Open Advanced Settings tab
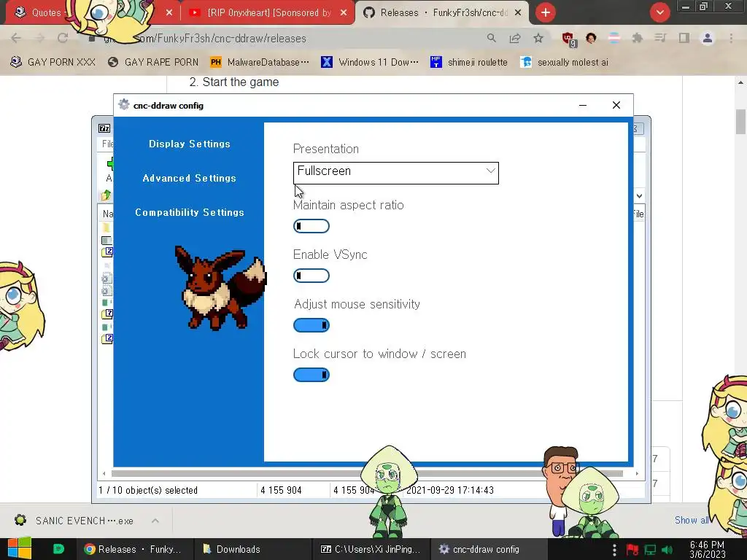The image size is (747, 560). coord(189,178)
